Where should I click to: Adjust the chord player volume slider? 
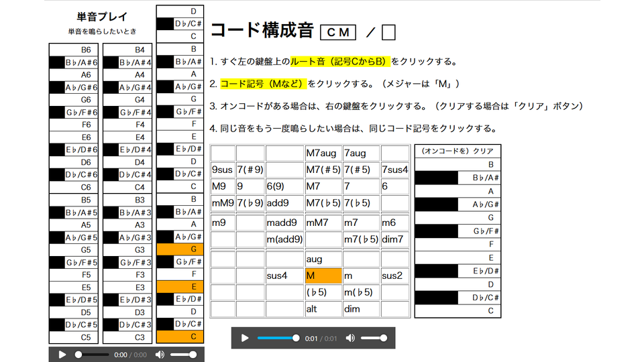(374, 338)
